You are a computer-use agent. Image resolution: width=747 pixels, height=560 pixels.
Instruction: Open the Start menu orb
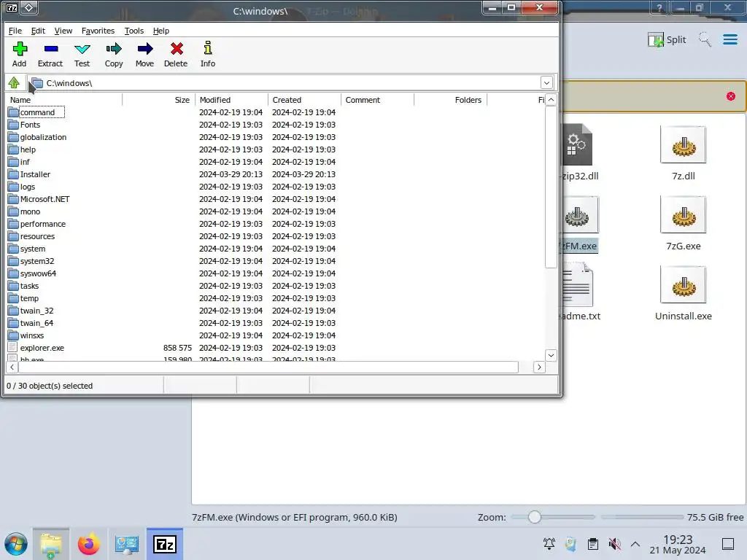pyautogui.click(x=16, y=544)
